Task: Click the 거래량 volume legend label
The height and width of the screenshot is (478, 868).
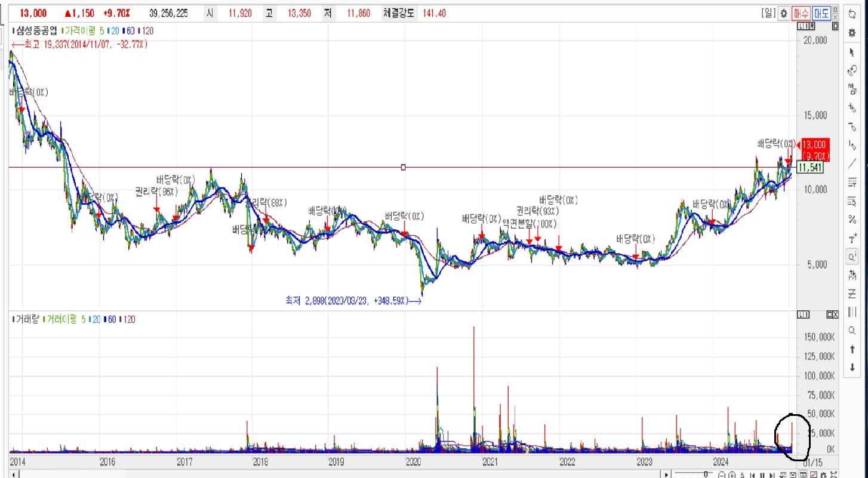Action: pyautogui.click(x=26, y=319)
